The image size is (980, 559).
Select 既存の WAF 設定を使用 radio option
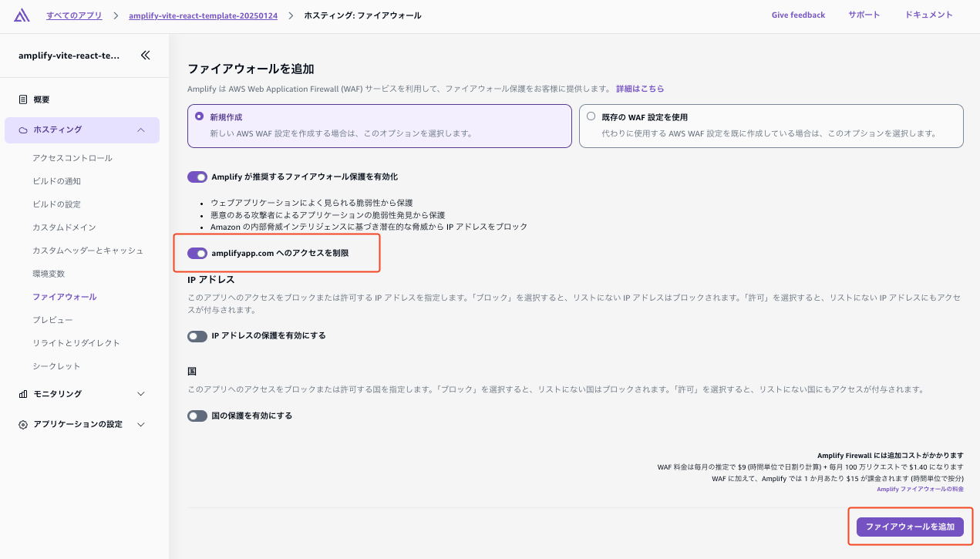pyautogui.click(x=591, y=116)
